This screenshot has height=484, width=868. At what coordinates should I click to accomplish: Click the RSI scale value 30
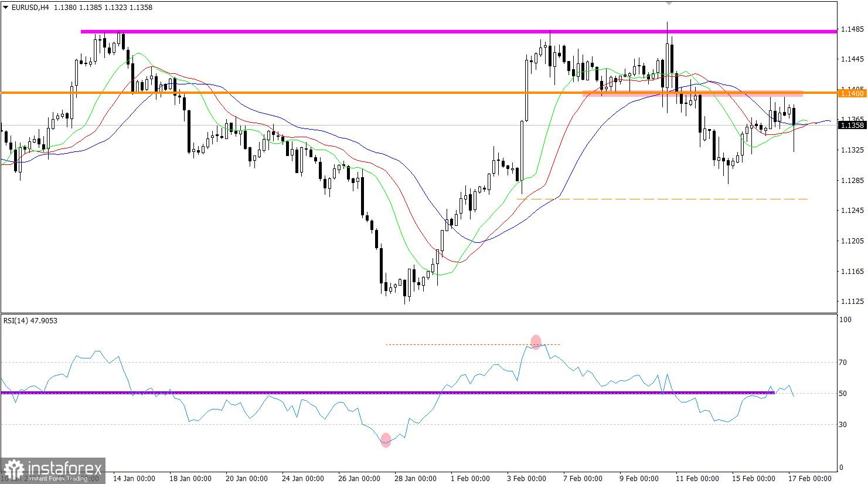843,424
